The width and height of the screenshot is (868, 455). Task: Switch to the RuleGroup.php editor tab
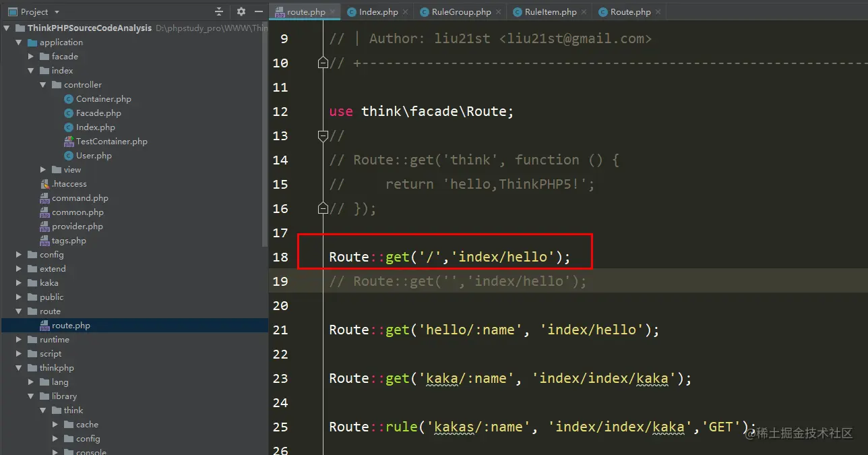461,12
